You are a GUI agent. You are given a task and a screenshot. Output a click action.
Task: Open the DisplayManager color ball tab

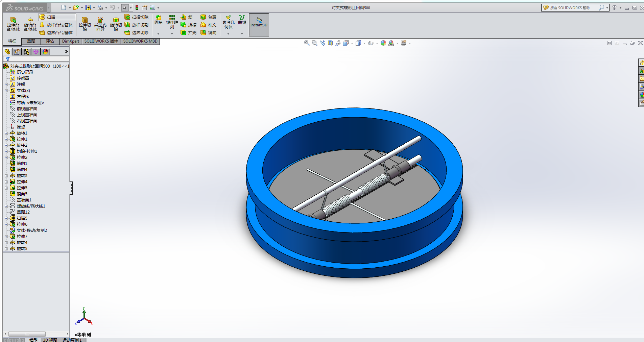click(x=45, y=51)
